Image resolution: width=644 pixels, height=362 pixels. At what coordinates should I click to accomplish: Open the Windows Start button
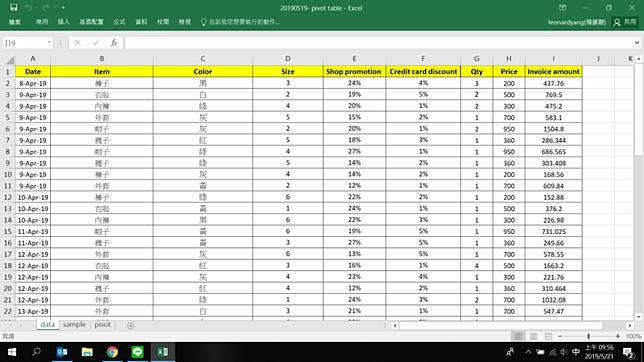click(12, 352)
